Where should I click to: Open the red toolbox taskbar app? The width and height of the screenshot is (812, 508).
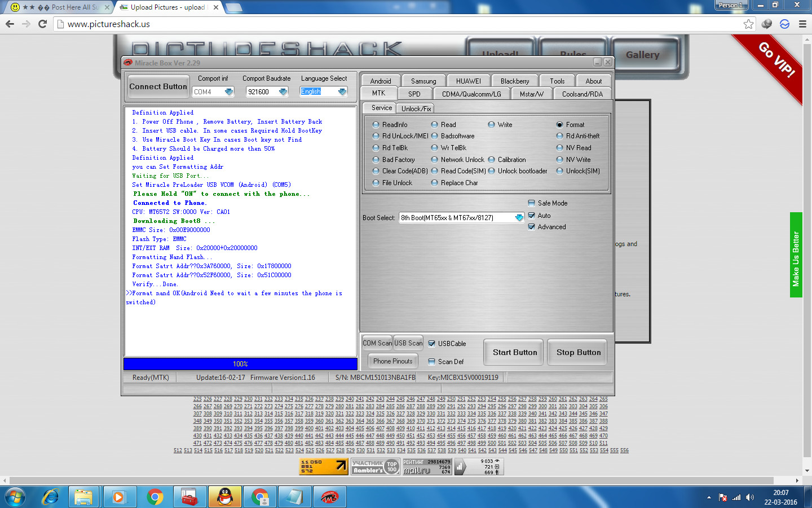click(x=189, y=497)
